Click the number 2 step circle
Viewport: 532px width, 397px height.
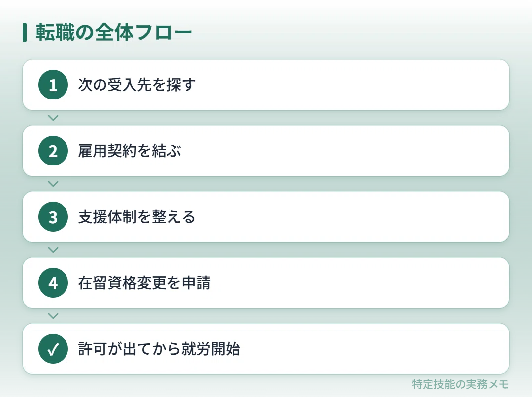(53, 151)
